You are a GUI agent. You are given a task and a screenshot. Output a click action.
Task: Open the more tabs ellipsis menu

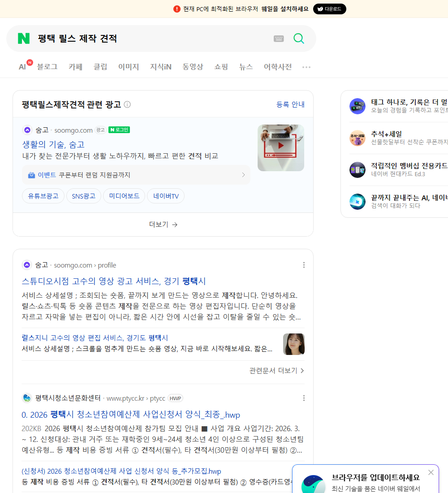pos(306,67)
